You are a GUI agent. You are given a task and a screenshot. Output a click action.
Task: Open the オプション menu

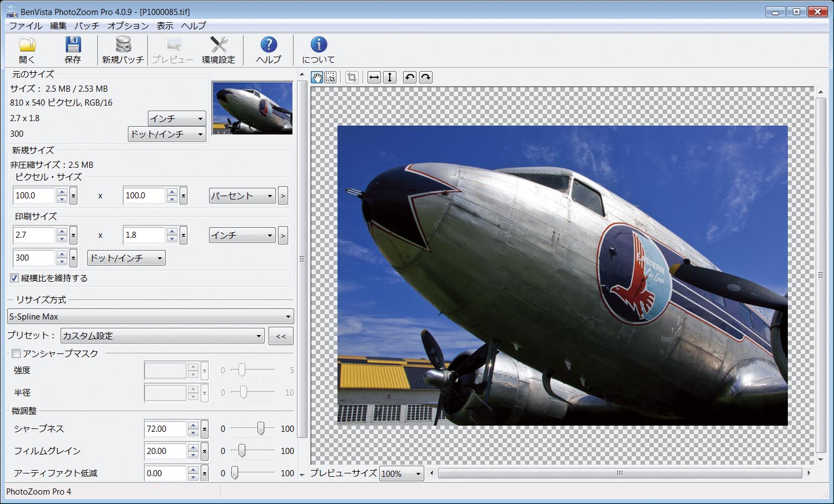128,26
